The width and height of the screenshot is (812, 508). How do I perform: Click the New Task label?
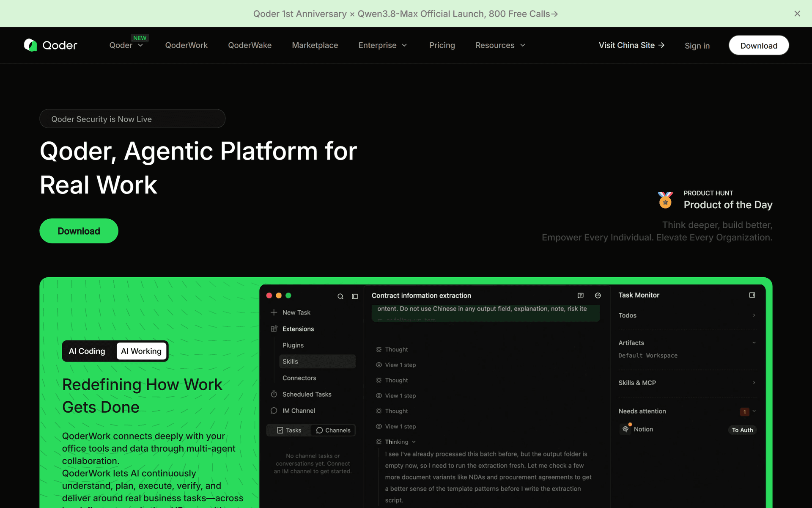tap(296, 312)
